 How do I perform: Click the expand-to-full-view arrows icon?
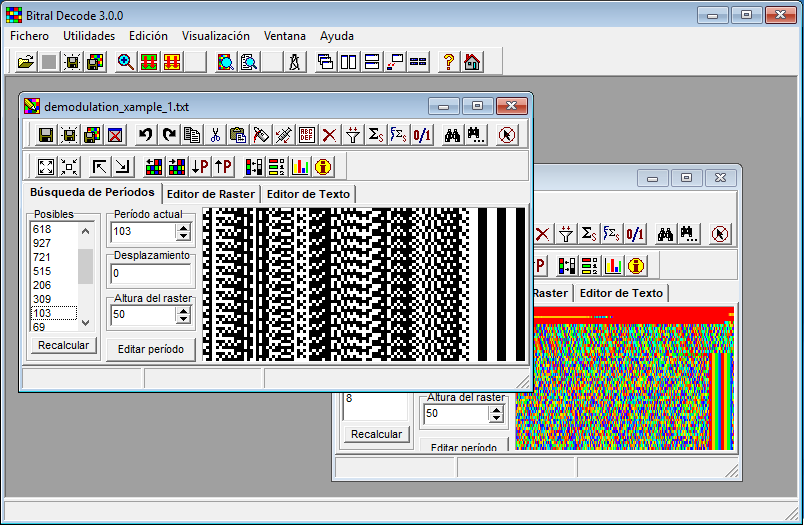click(46, 167)
